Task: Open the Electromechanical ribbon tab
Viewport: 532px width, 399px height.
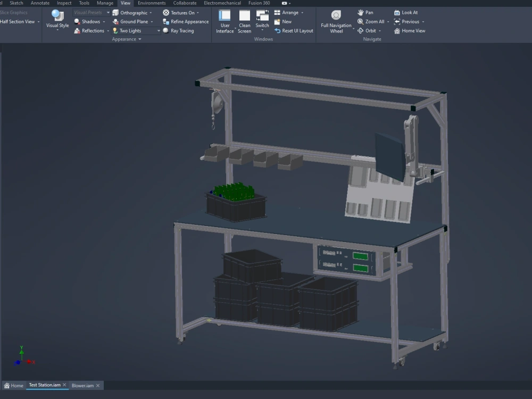Action: 222,3
